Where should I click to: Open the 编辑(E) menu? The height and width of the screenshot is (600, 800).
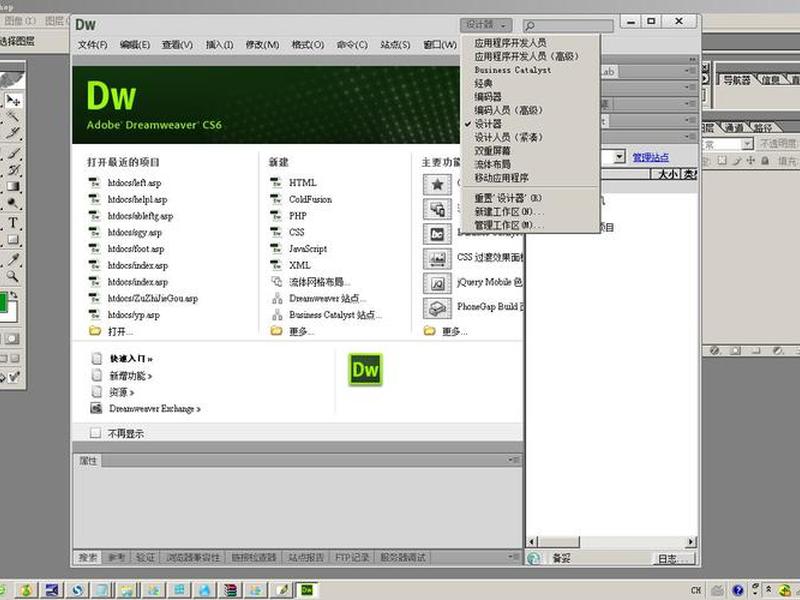[135, 45]
